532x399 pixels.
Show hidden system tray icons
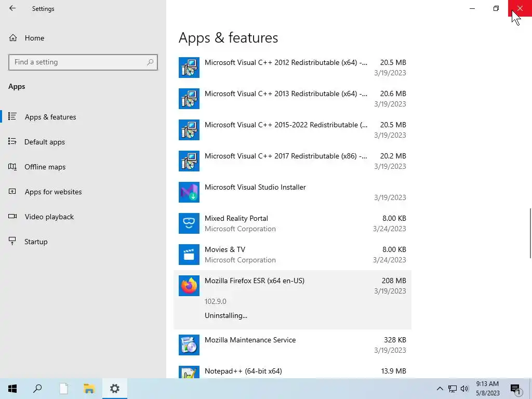pos(440,389)
